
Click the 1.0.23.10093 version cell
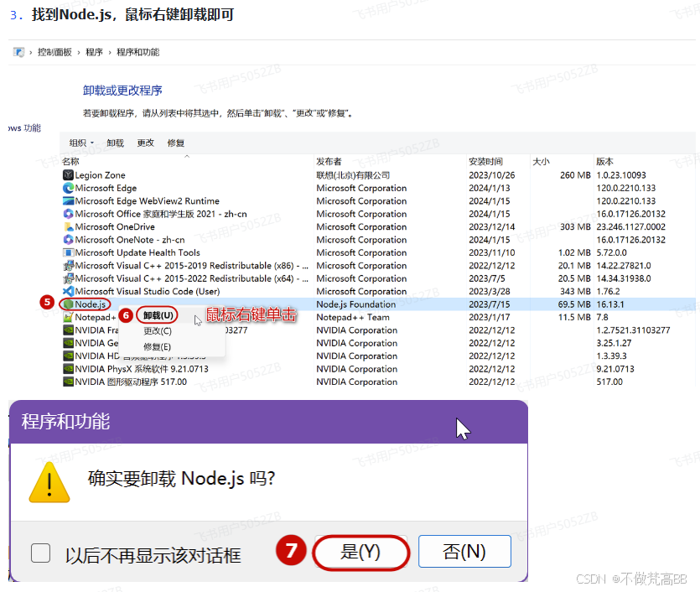point(621,175)
